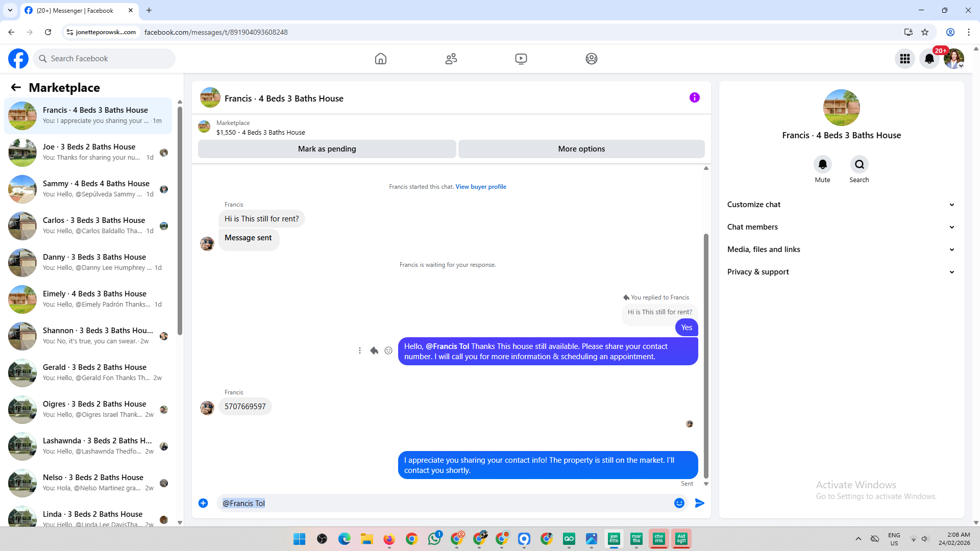The height and width of the screenshot is (551, 980).
Task: Open the Friends icon in top navigation
Action: point(451,59)
